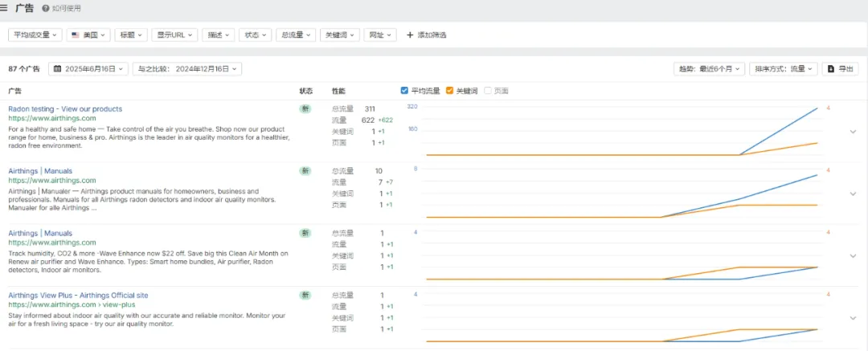Click the +622 change value

click(x=386, y=120)
